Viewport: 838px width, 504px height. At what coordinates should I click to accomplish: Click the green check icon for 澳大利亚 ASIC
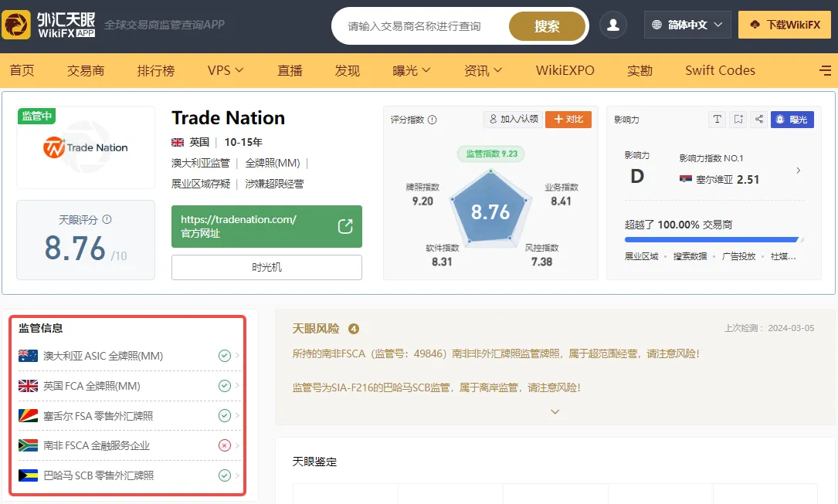(225, 356)
